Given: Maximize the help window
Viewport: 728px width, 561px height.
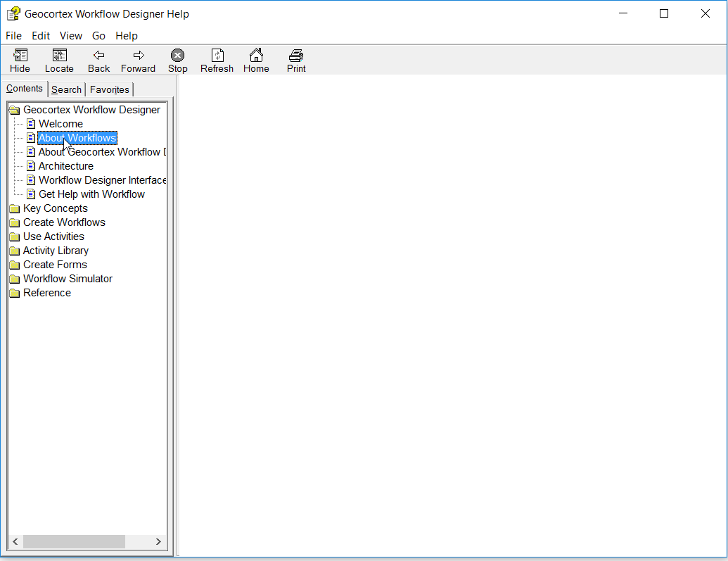Looking at the screenshot, I should tap(664, 13).
